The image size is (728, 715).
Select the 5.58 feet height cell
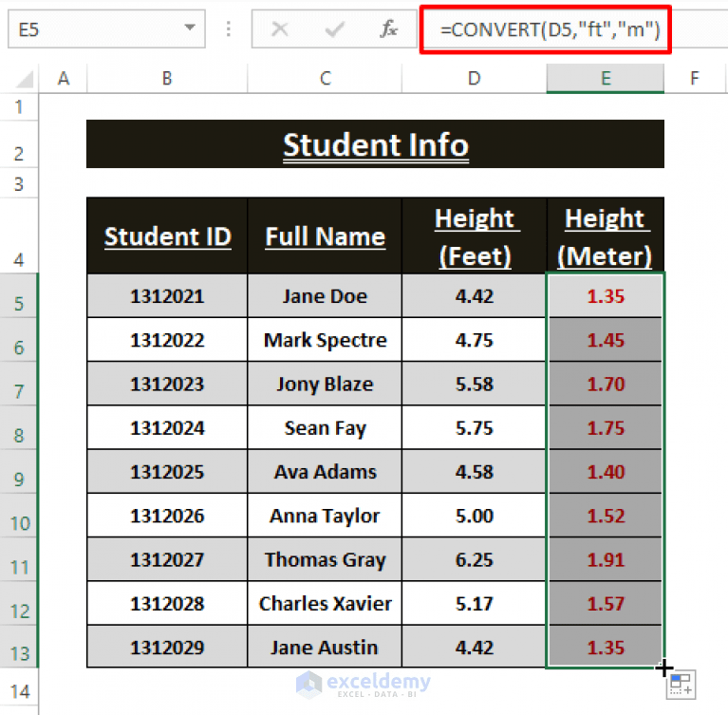pyautogui.click(x=474, y=384)
